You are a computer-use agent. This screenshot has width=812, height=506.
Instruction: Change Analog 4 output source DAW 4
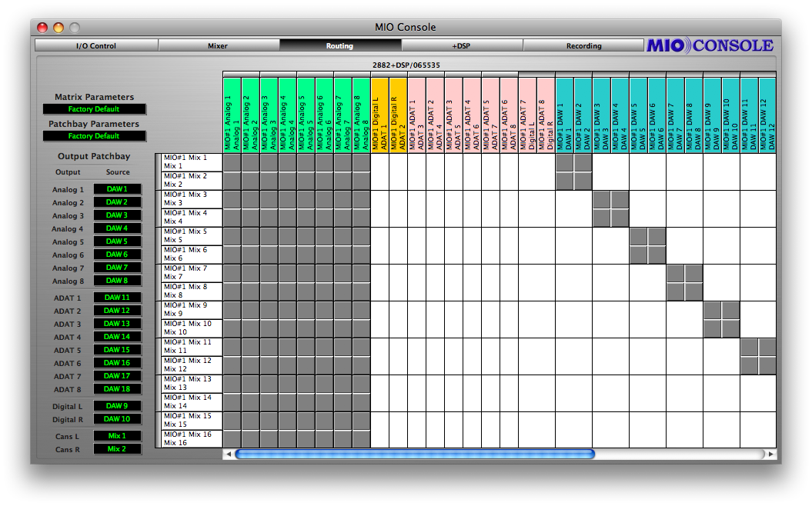(x=118, y=228)
